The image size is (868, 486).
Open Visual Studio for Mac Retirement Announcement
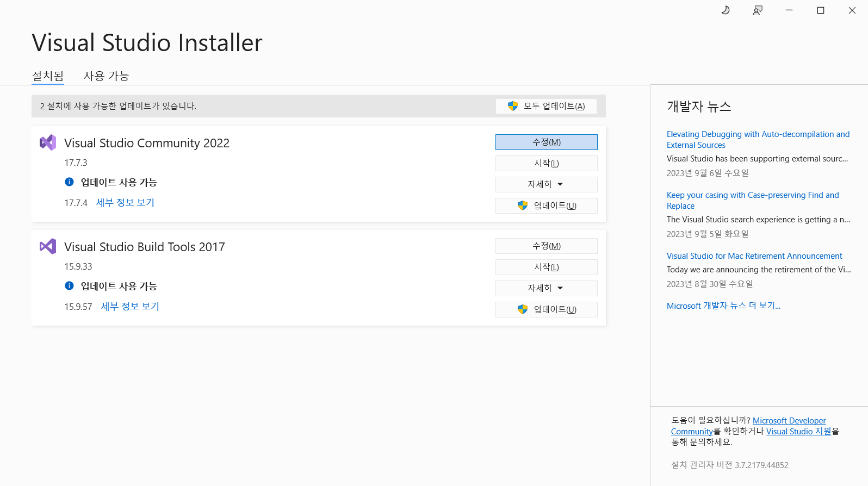754,256
